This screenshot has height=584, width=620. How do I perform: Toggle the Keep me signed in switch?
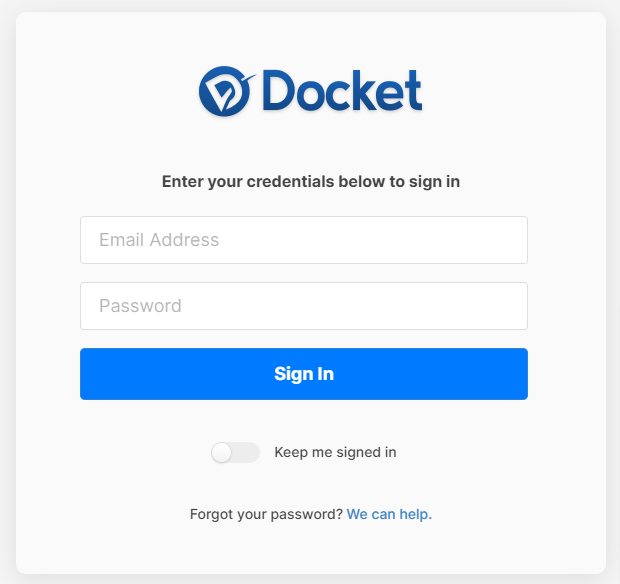click(x=235, y=452)
